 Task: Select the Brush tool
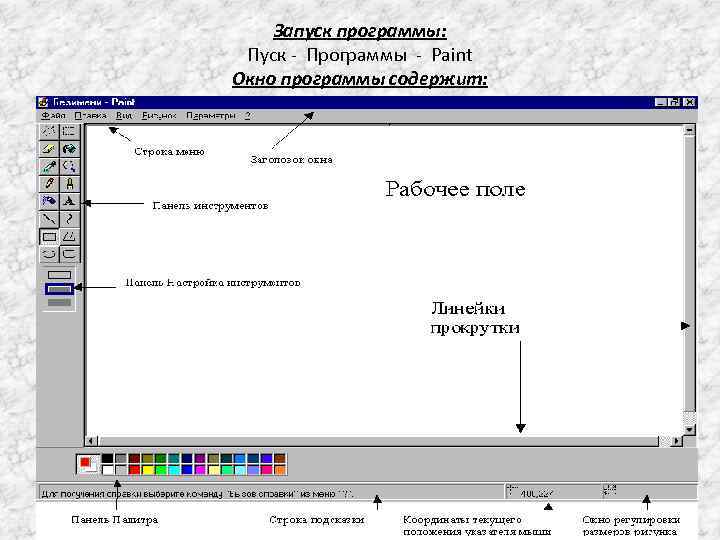click(x=69, y=184)
